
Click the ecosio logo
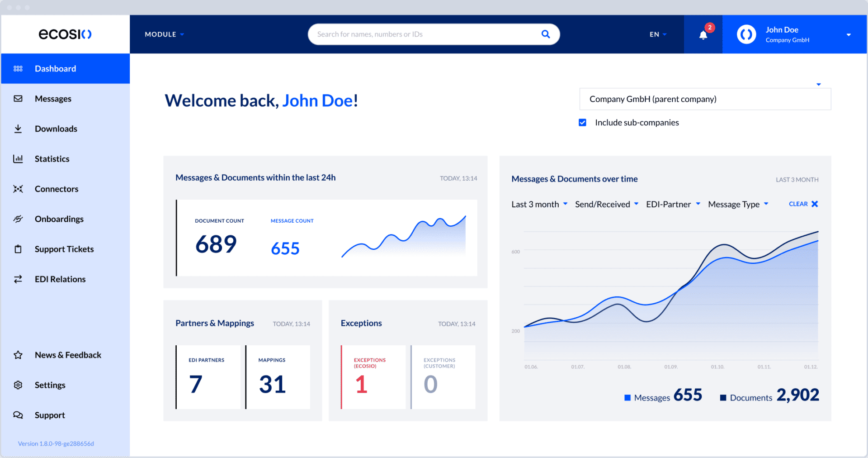[x=65, y=34]
